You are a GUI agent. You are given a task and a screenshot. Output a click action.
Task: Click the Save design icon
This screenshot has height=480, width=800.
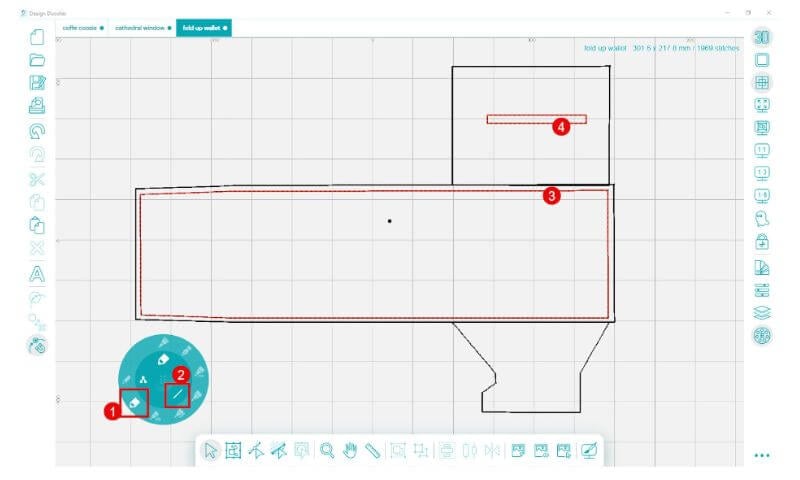(38, 83)
